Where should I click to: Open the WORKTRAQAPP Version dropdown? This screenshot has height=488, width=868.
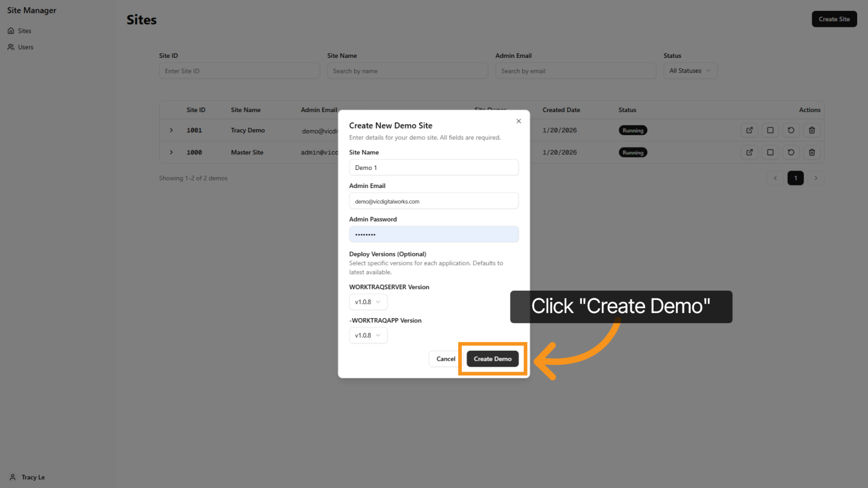[368, 335]
